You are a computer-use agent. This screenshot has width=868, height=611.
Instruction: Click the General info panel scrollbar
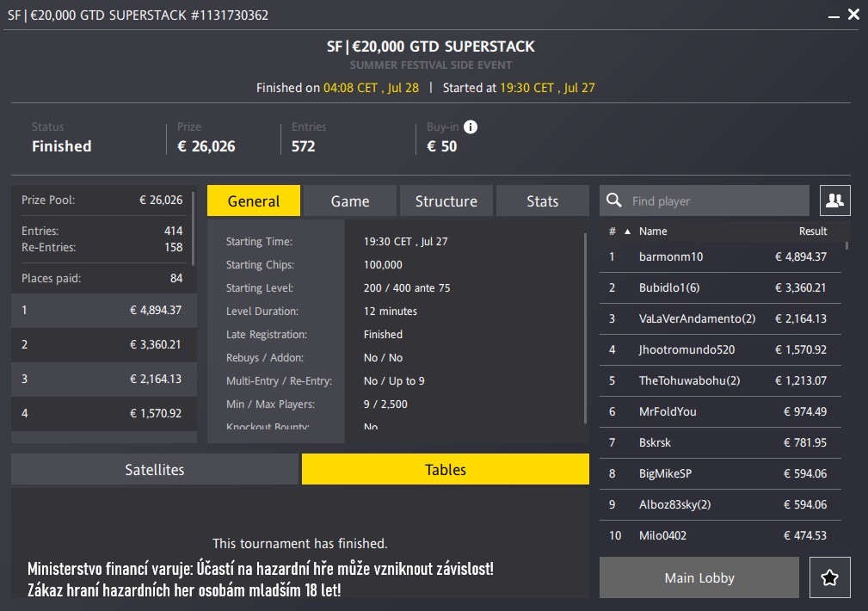(x=586, y=327)
